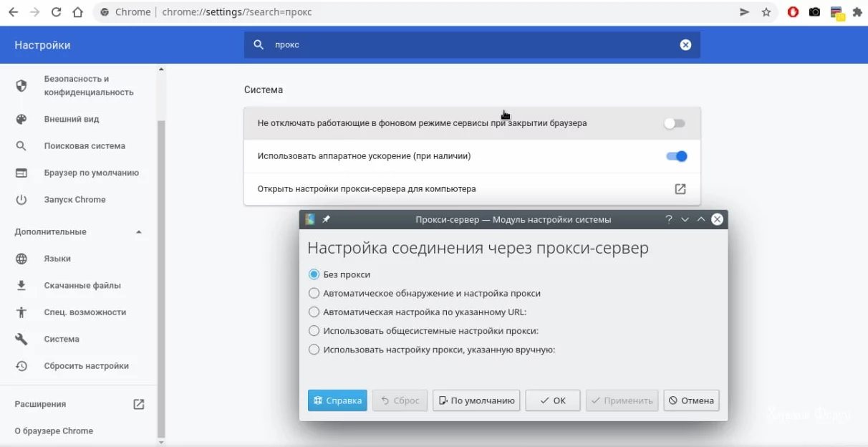
Task: Click the magnifier in settings search
Action: pos(259,44)
